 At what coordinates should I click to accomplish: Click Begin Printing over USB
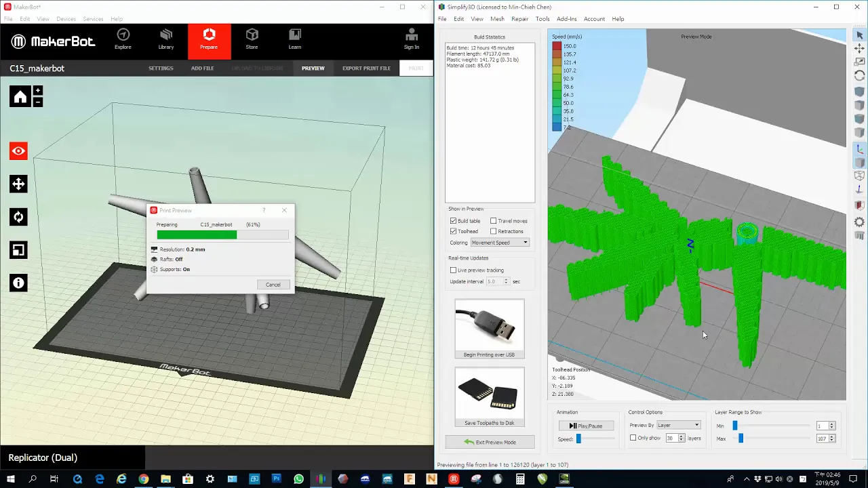489,328
